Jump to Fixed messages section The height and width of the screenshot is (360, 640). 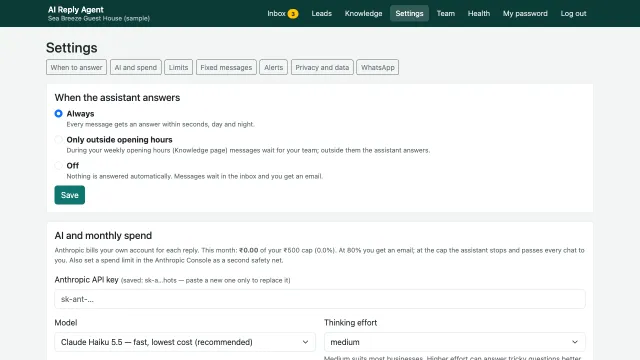pos(226,67)
